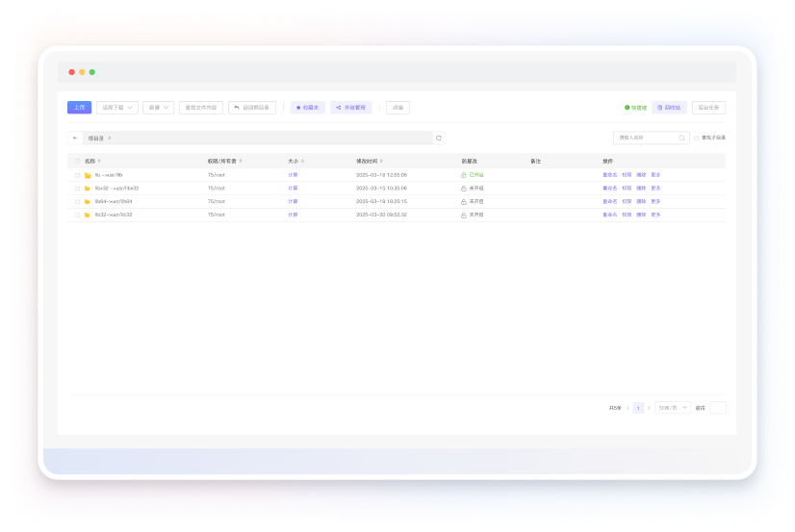Click the search magnifier icon in the filename field
This screenshot has height=532, width=795.
tap(682, 138)
